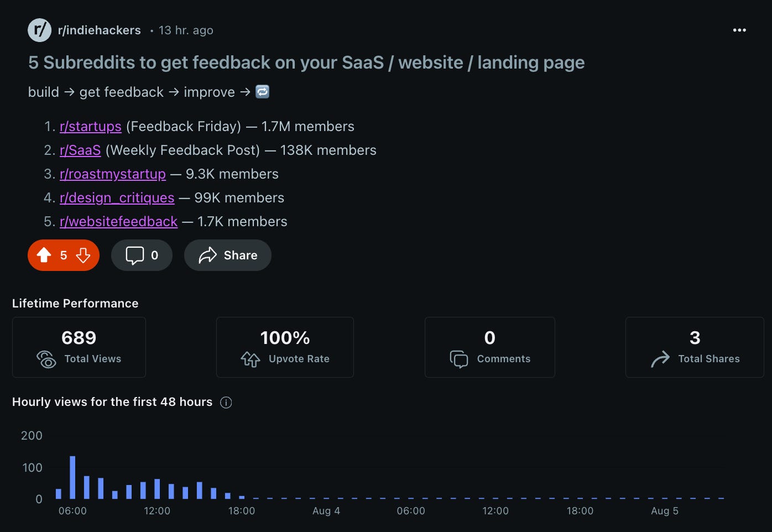The height and width of the screenshot is (532, 772).
Task: Show info about hourly views chart
Action: click(x=226, y=403)
